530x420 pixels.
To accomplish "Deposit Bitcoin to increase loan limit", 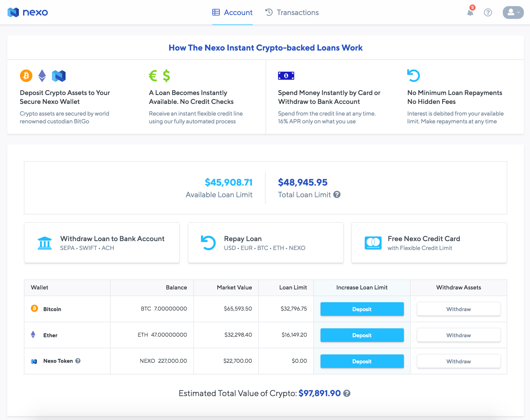I will (362, 309).
